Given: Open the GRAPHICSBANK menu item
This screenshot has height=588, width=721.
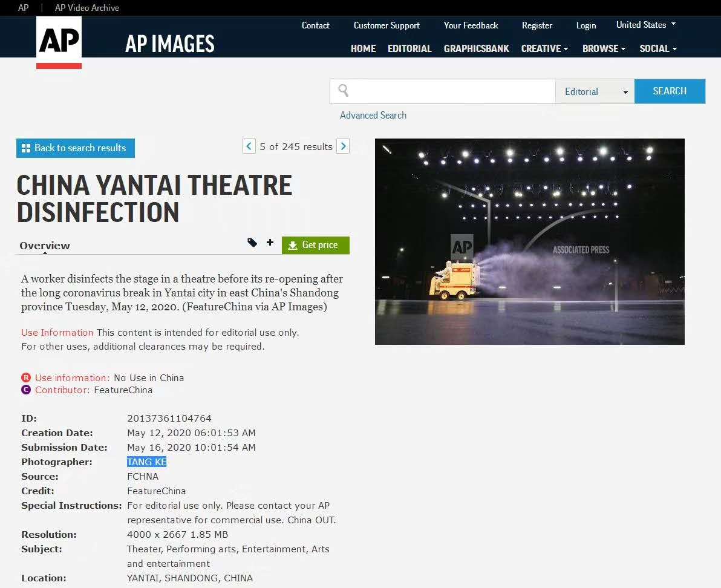Looking at the screenshot, I should (476, 48).
